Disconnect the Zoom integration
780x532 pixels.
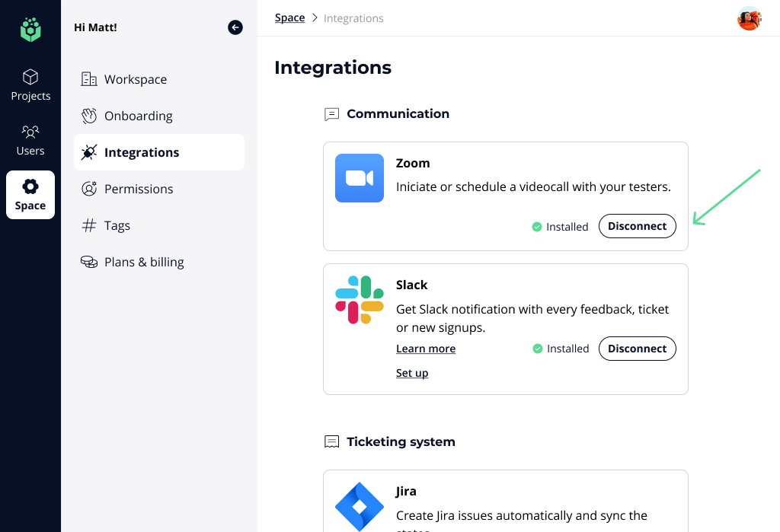click(x=637, y=226)
